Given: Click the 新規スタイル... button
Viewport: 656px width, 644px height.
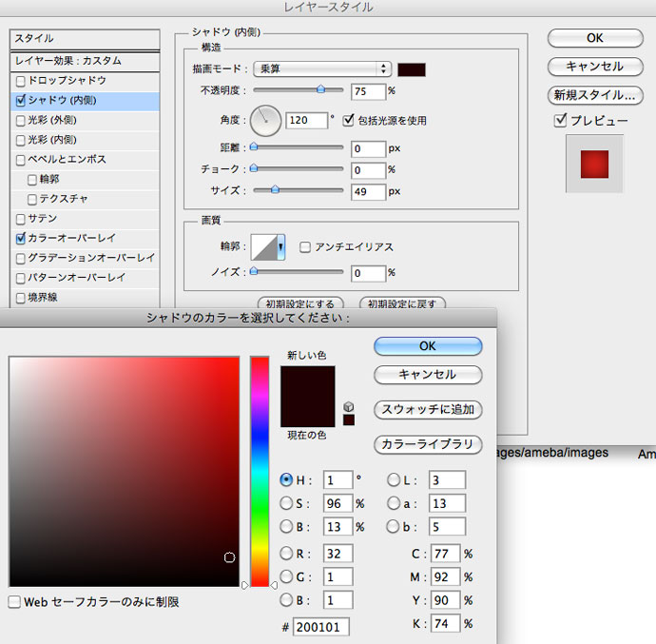Looking at the screenshot, I should [x=593, y=95].
